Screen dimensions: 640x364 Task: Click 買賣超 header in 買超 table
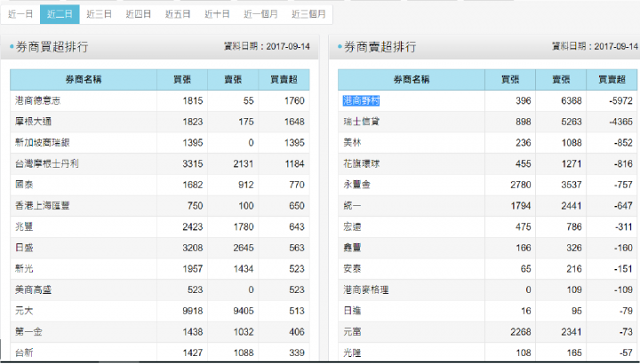click(284, 80)
